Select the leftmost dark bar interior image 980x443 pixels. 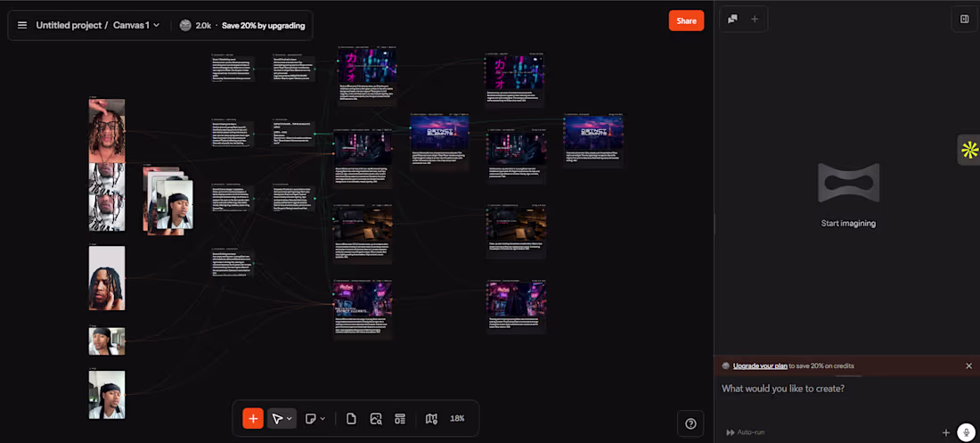click(x=363, y=224)
